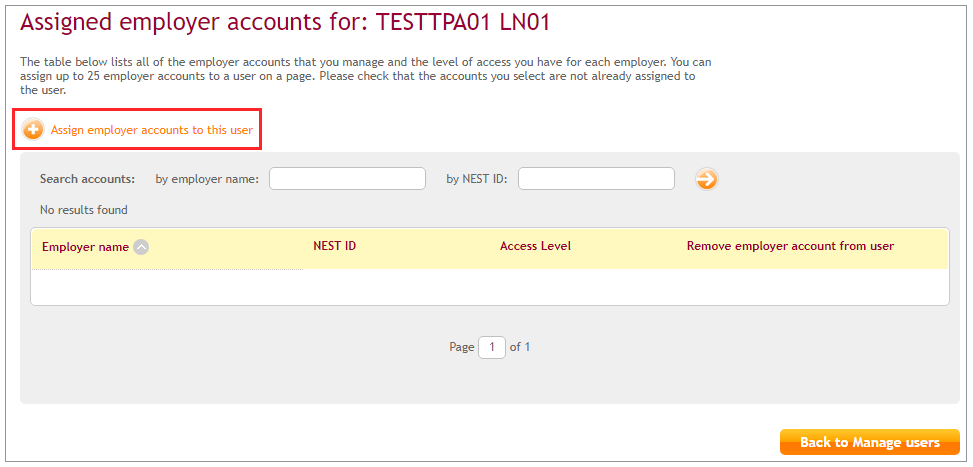Focus the 'by NEST ID' search field
The image size is (973, 467).
[596, 179]
